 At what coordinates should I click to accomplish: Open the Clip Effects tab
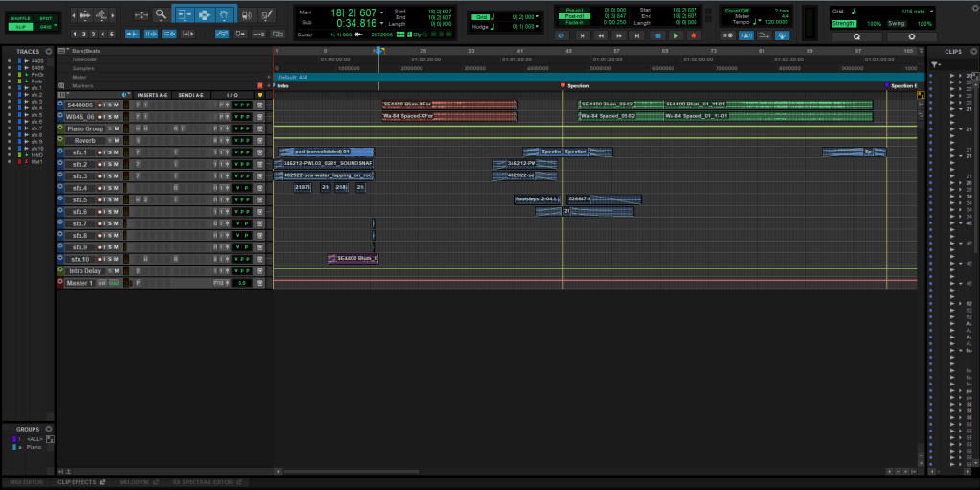79,481
